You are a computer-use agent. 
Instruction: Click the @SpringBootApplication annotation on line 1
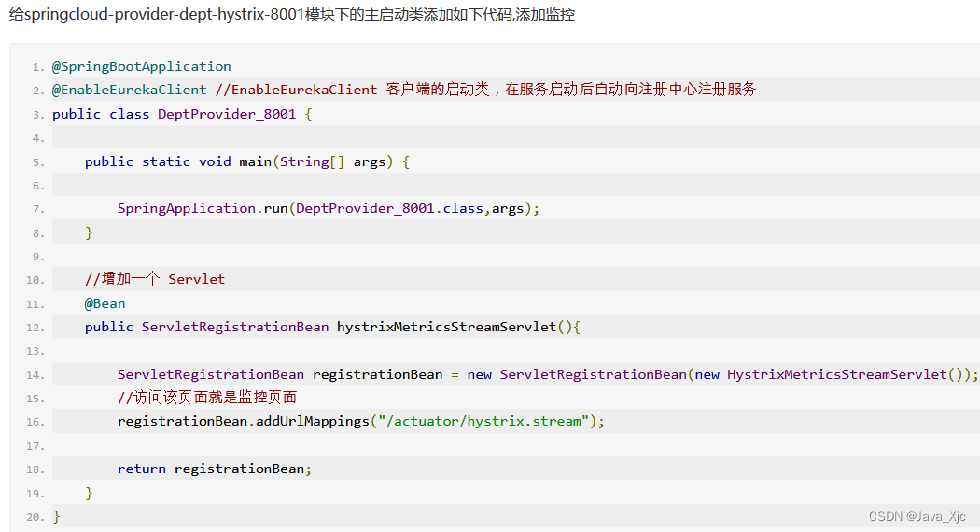pos(141,66)
